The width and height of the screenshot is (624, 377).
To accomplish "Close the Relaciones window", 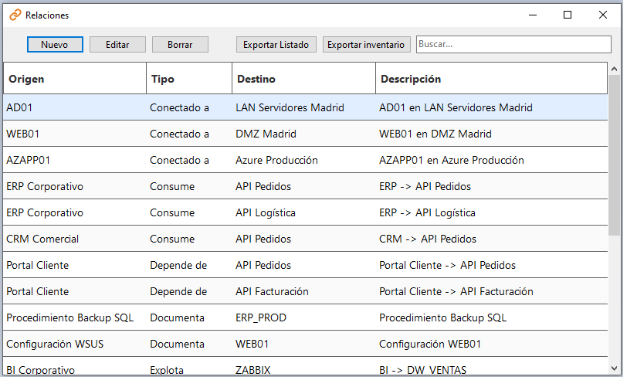I will [603, 15].
